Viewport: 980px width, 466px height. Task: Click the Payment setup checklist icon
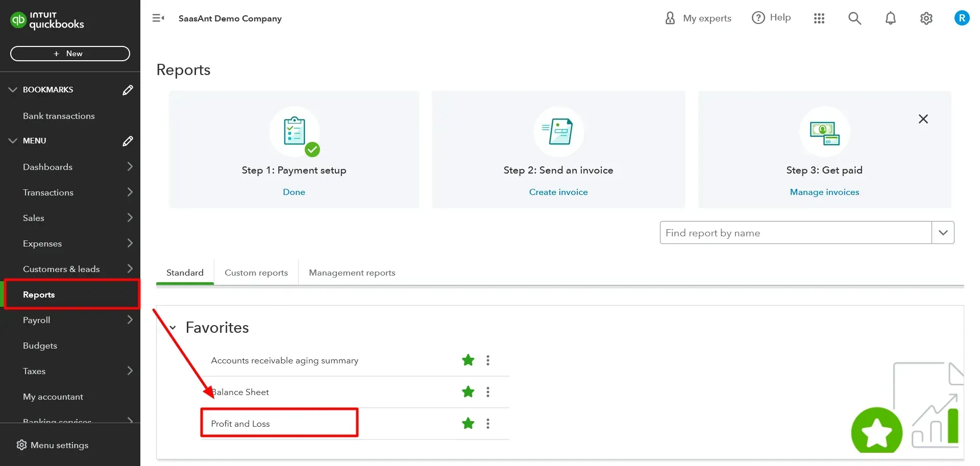coord(295,132)
